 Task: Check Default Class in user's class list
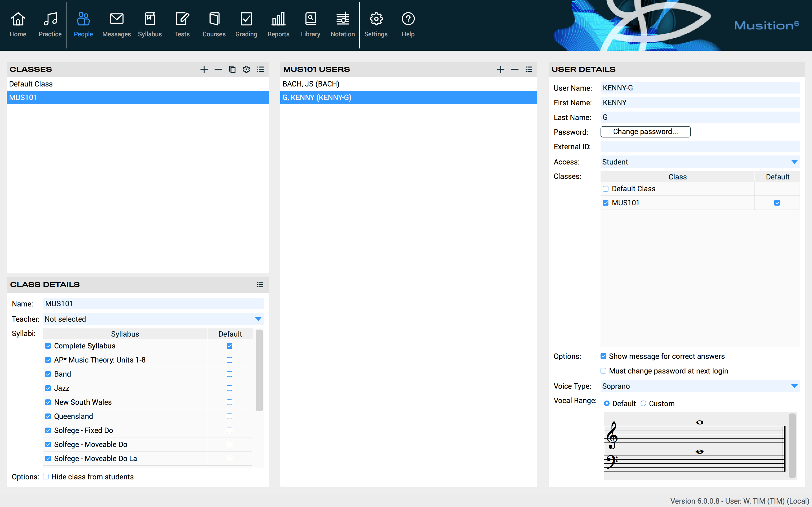click(606, 188)
